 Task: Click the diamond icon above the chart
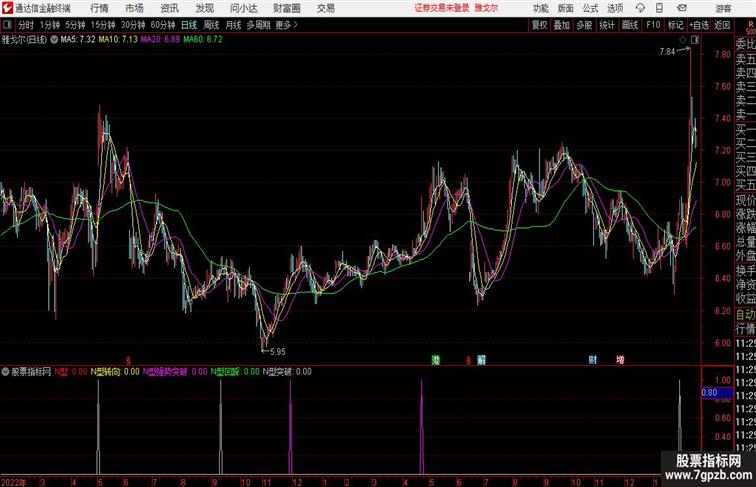click(x=683, y=40)
